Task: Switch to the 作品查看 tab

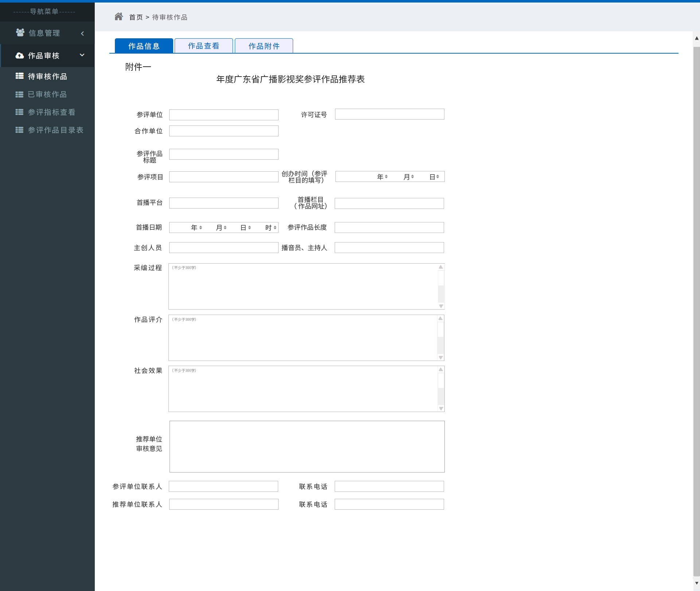Action: coord(203,46)
